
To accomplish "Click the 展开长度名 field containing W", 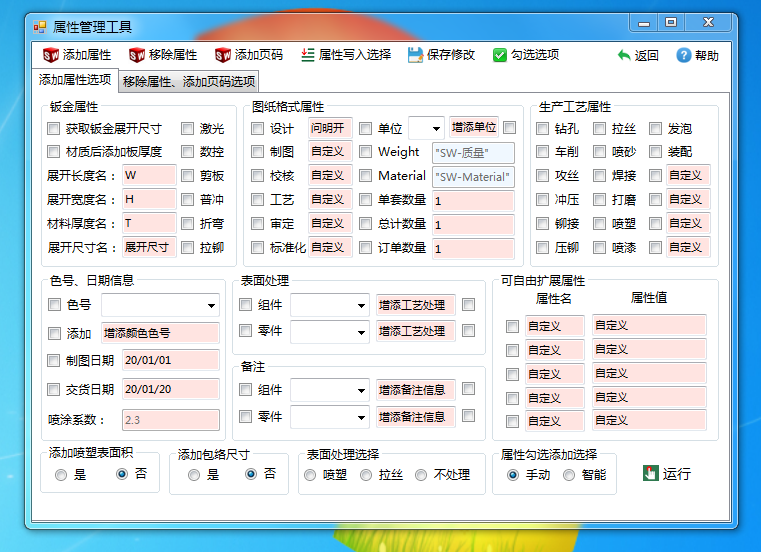I will [149, 175].
